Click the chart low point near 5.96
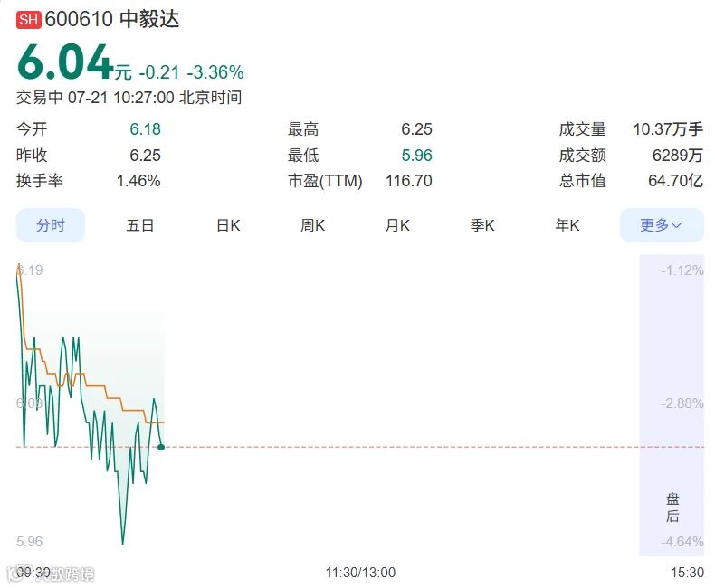715x588 pixels. [123, 543]
